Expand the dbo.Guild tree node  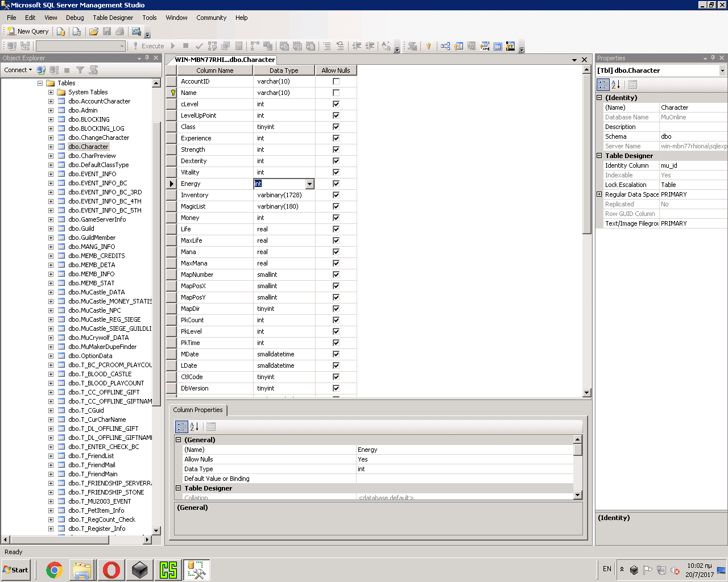pos(51,228)
